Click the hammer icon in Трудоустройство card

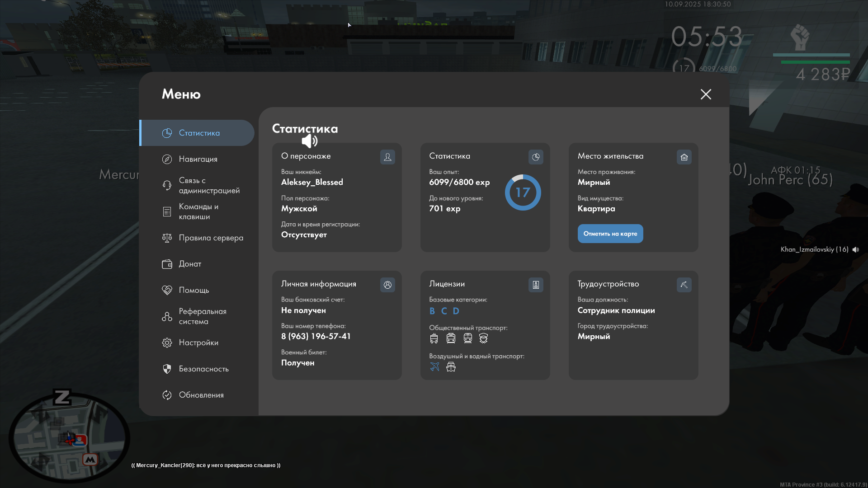pyautogui.click(x=684, y=285)
